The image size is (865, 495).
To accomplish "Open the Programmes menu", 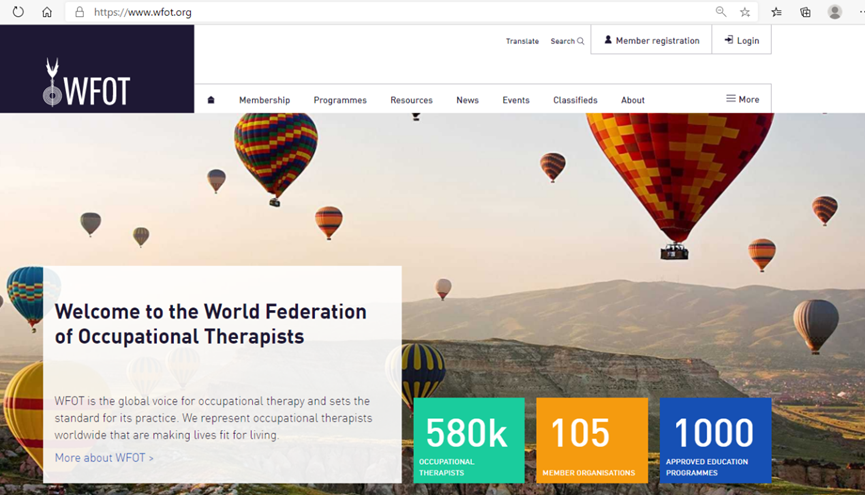I will click(x=340, y=100).
